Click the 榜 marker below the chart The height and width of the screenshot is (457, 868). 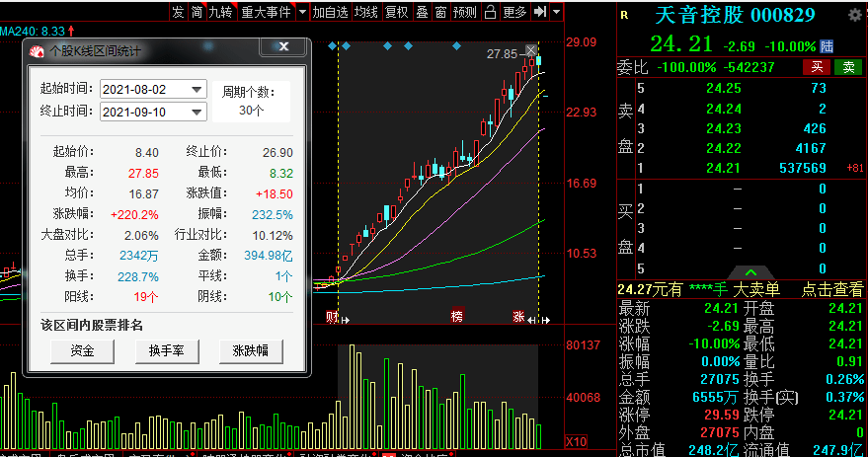pos(456,316)
